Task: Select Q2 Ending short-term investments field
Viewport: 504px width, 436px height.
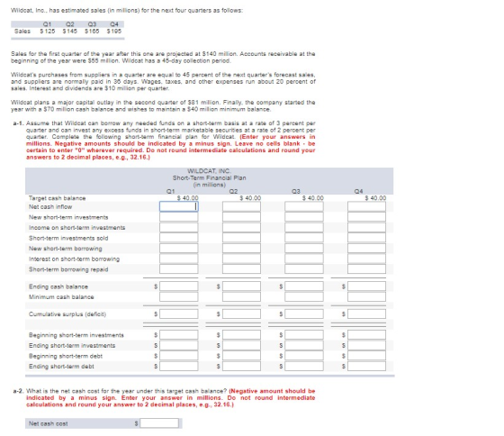Action: (x=241, y=345)
